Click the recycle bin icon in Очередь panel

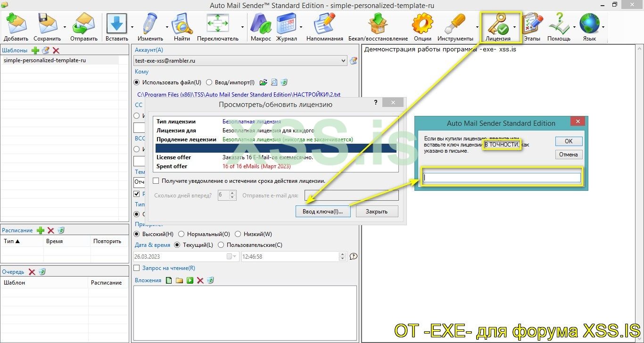click(42, 272)
